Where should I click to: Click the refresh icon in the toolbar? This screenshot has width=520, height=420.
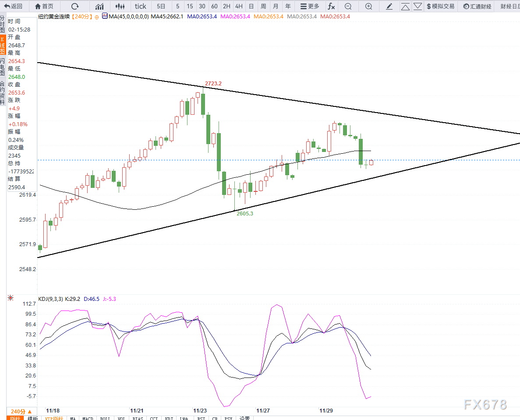[75, 6]
